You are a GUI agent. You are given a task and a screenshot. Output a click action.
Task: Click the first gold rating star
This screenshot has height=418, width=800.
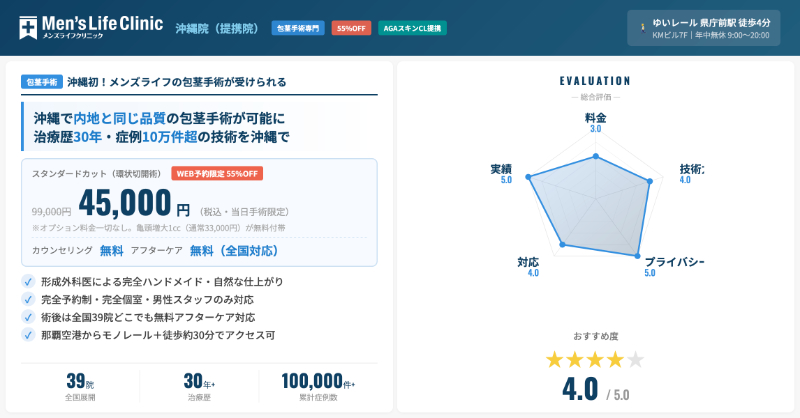click(556, 359)
